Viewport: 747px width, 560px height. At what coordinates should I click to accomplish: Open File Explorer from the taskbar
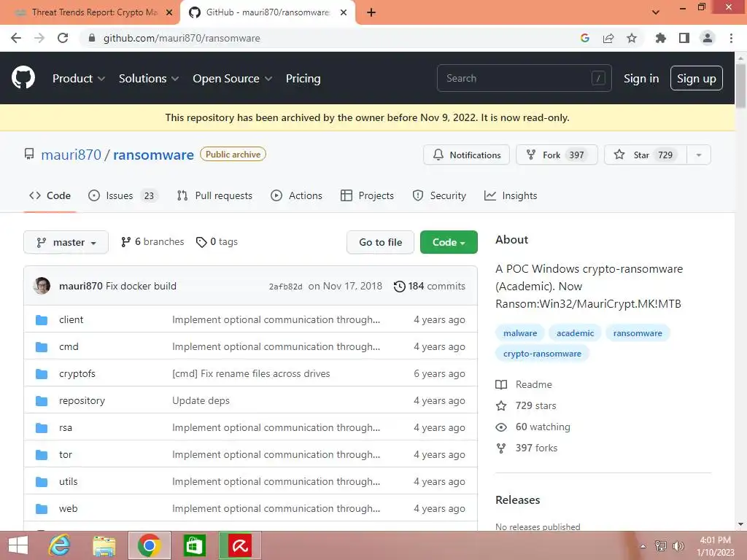(104, 545)
